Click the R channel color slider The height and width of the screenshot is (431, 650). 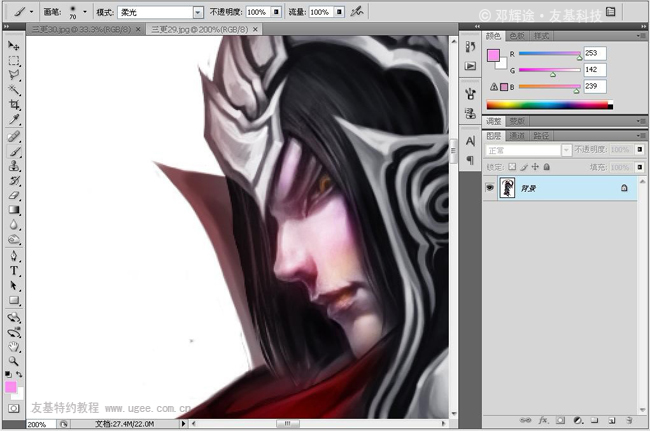pyautogui.click(x=550, y=53)
